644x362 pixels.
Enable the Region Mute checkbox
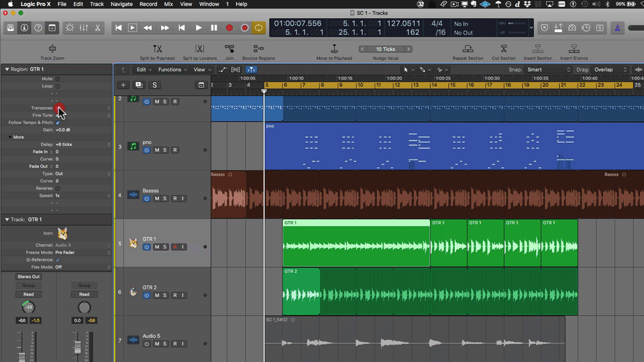58,79
